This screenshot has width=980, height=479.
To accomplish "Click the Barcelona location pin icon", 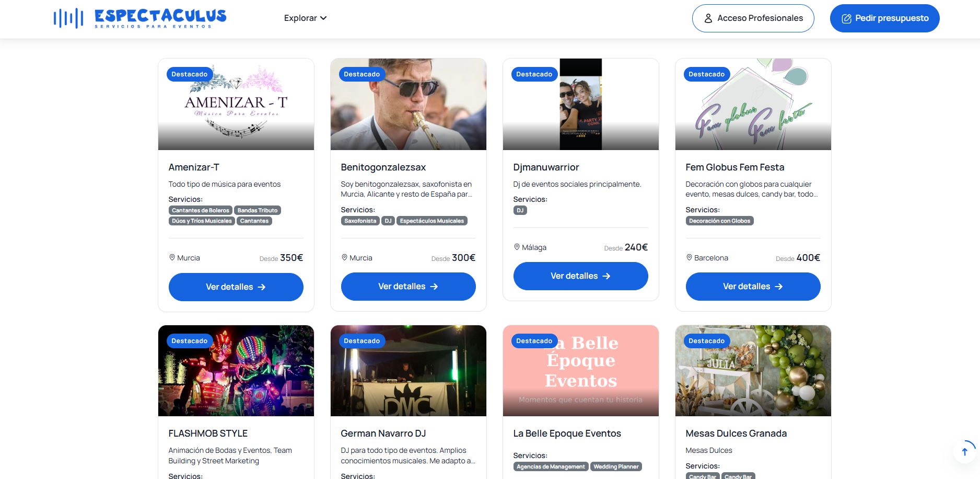I will 689,258.
